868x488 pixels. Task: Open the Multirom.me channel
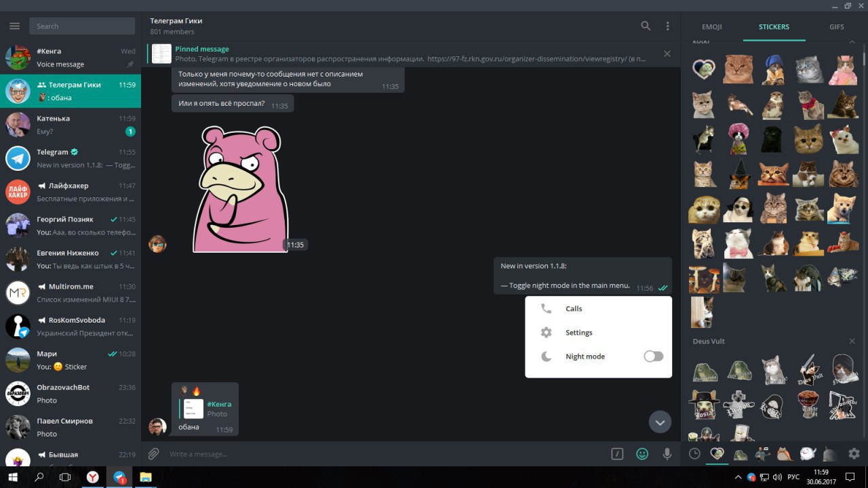[x=71, y=293]
